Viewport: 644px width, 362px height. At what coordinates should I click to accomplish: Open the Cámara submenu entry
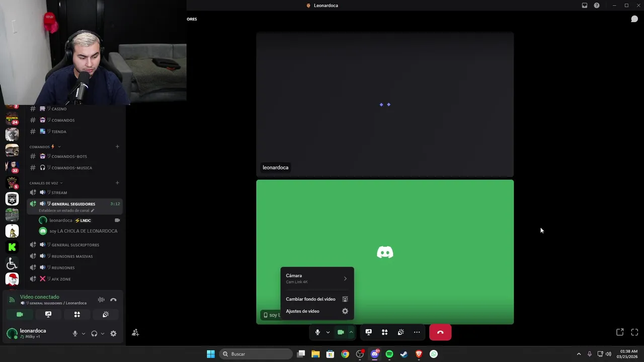point(317,278)
